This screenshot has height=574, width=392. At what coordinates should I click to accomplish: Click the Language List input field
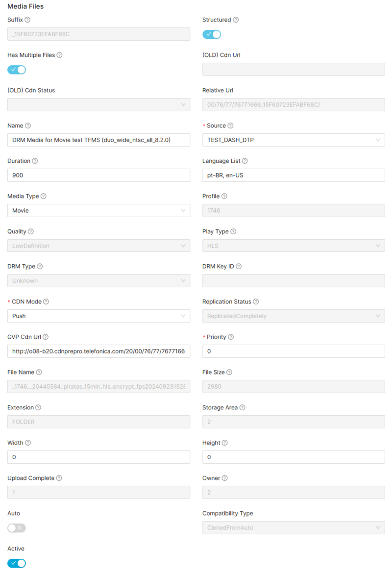pos(294,175)
